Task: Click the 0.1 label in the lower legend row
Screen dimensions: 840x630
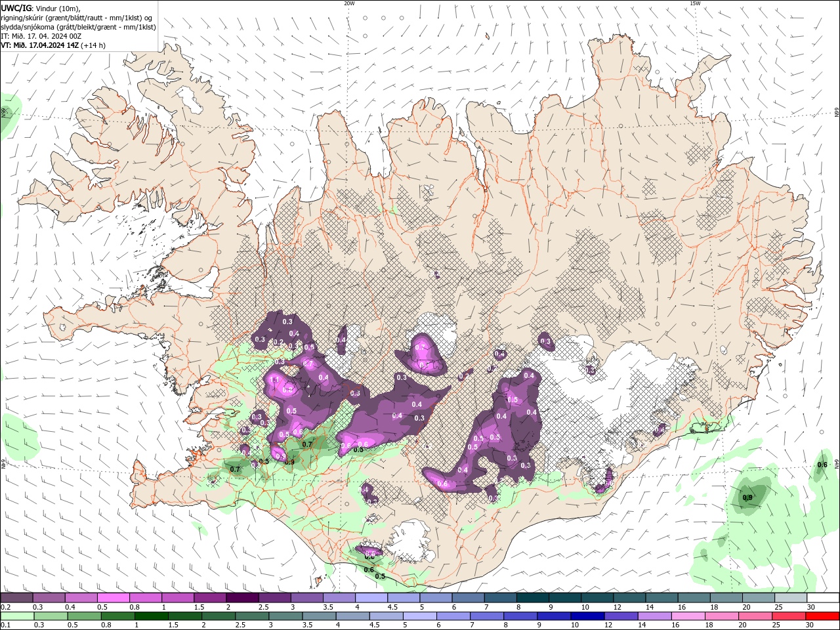Action: point(5,625)
